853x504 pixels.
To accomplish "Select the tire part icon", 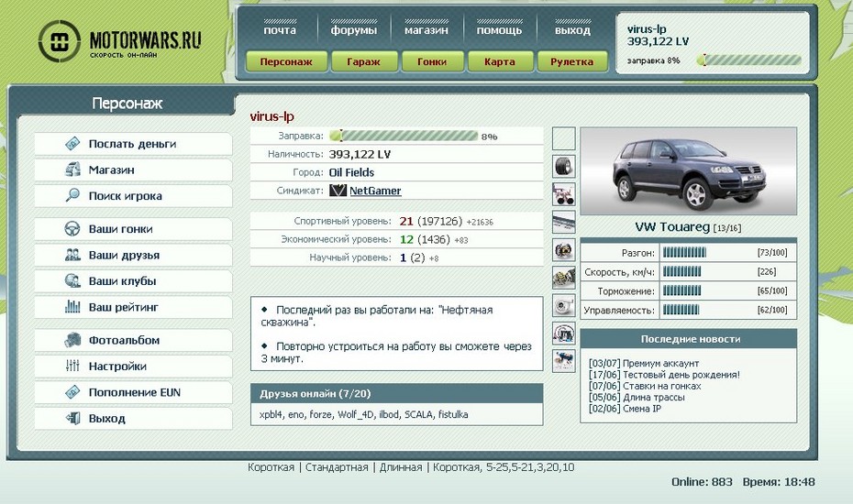I will (563, 166).
